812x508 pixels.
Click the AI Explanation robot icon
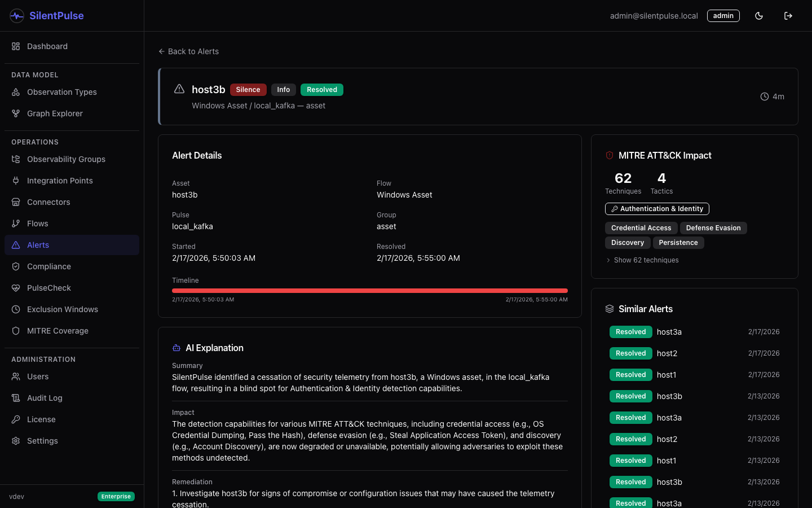coord(176,348)
